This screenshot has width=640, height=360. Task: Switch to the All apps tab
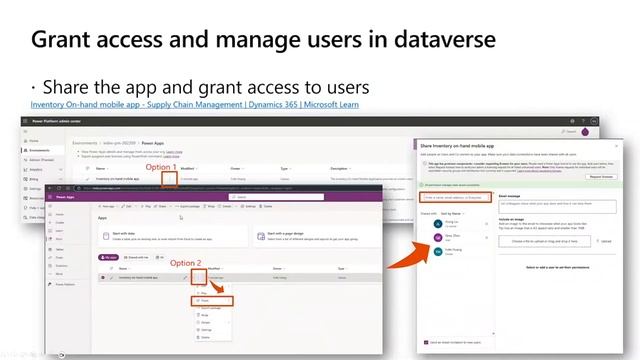tap(160, 258)
